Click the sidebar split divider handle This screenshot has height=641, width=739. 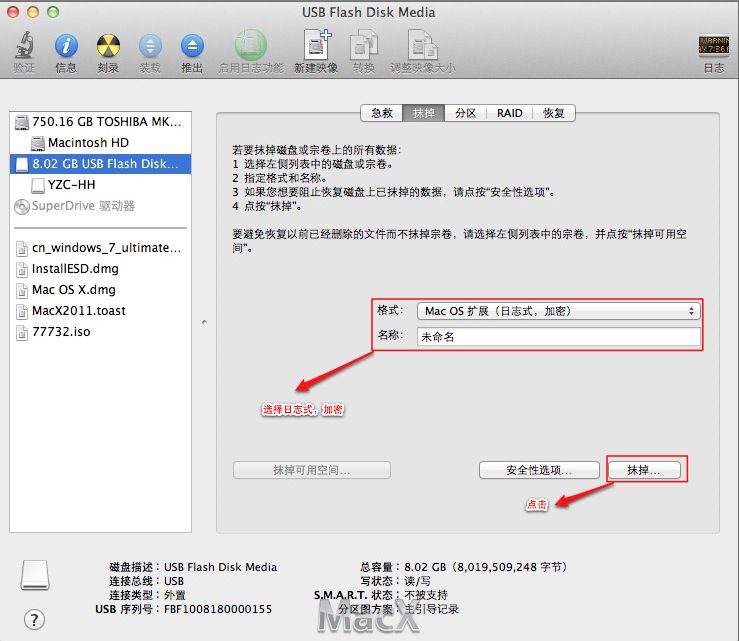[x=204, y=322]
